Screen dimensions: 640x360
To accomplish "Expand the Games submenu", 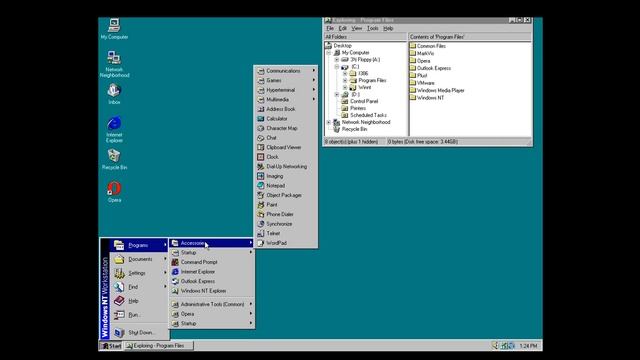I will [285, 80].
